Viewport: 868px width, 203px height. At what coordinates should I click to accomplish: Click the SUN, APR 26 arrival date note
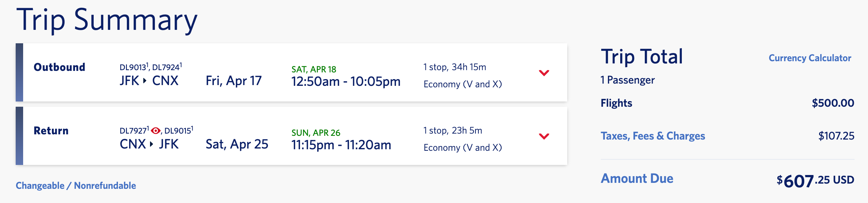(x=316, y=133)
